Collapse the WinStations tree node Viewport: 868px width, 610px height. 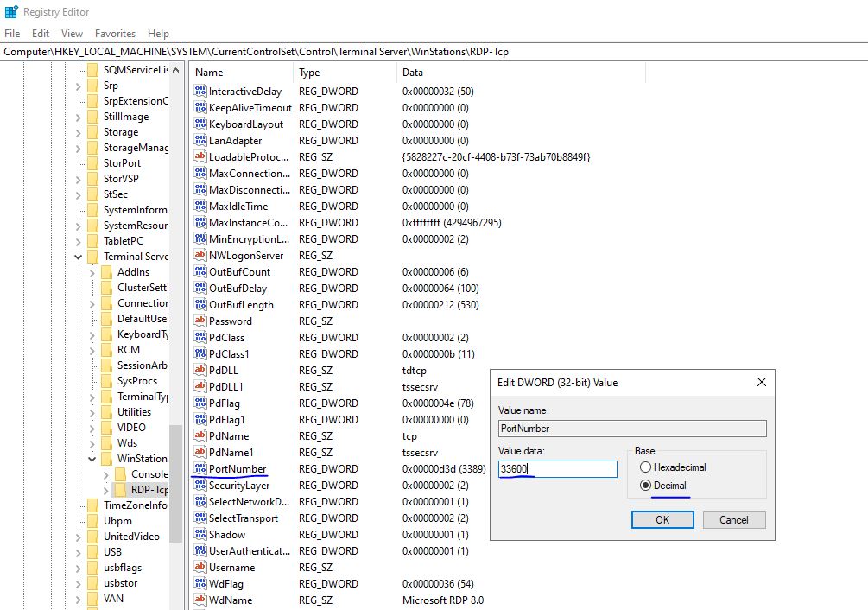tap(92, 459)
